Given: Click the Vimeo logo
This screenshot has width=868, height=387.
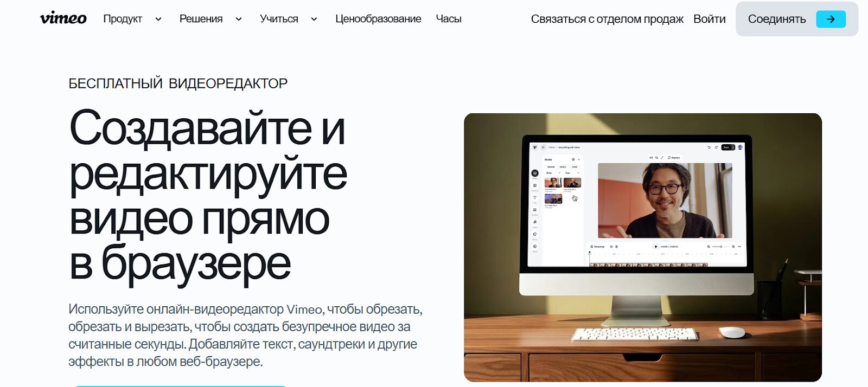Looking at the screenshot, I should click(x=63, y=18).
